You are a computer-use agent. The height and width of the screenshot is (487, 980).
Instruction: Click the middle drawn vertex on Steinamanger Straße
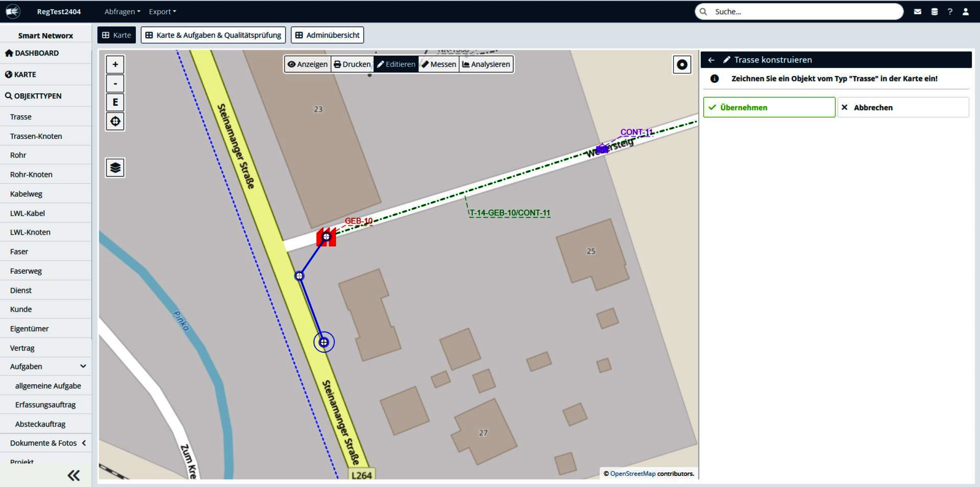(x=299, y=276)
